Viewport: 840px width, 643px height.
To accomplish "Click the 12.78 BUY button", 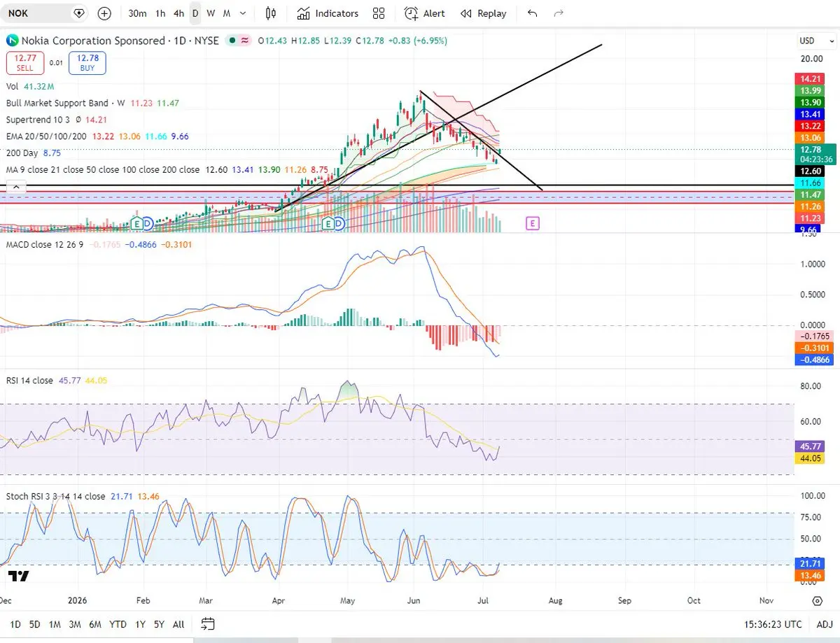I will (87, 63).
